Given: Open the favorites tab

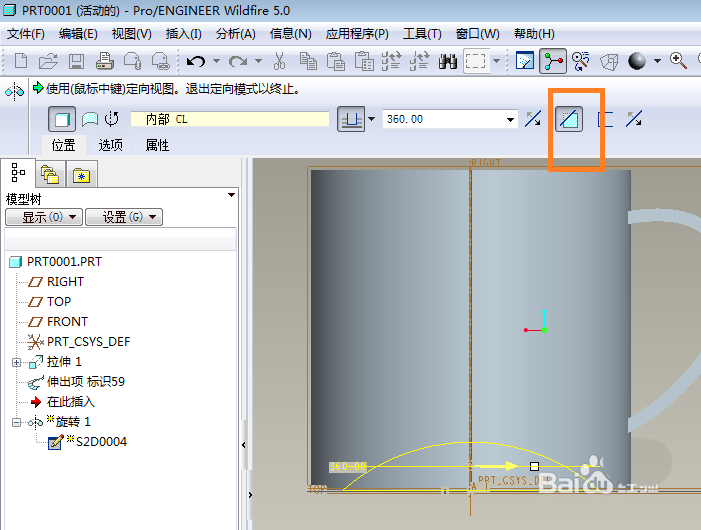Looking at the screenshot, I should pyautogui.click(x=82, y=174).
